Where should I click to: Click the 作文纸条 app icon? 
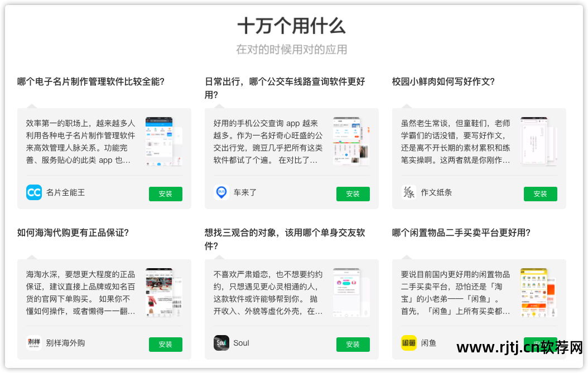tap(409, 192)
